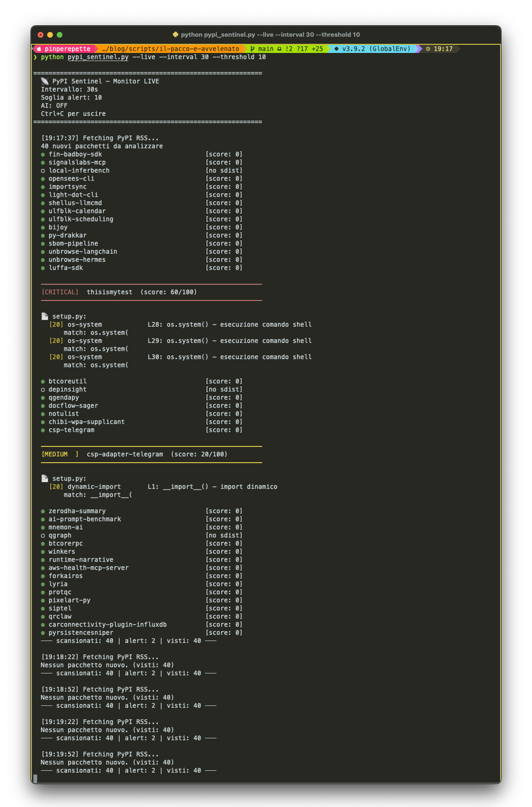Image resolution: width=532 pixels, height=807 pixels.
Task: Click the hollow circle beside qgraph
Action: [43, 536]
